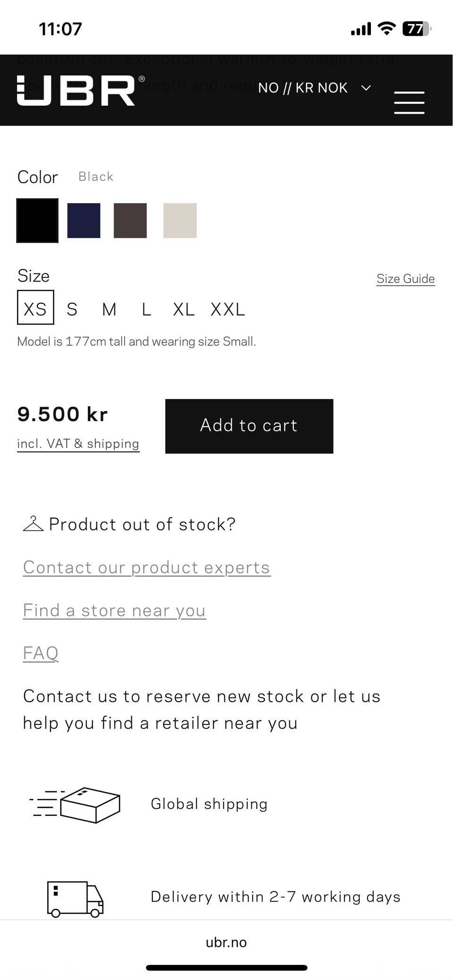
Task: Choose size M
Action: [x=109, y=310]
